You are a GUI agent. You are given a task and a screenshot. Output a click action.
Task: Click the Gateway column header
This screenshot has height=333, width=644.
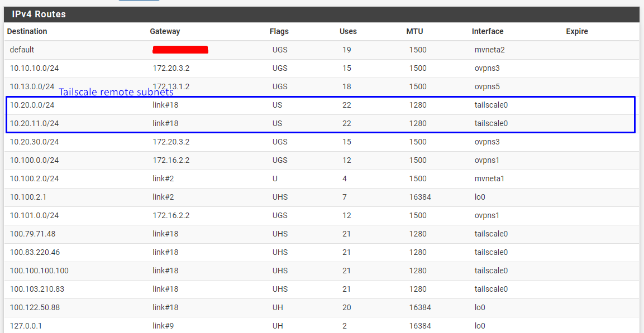(165, 31)
